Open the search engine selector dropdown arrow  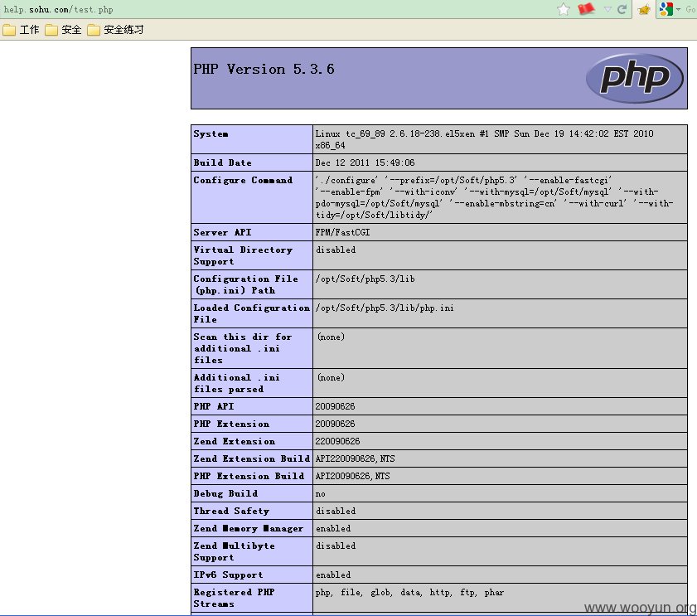(678, 9)
